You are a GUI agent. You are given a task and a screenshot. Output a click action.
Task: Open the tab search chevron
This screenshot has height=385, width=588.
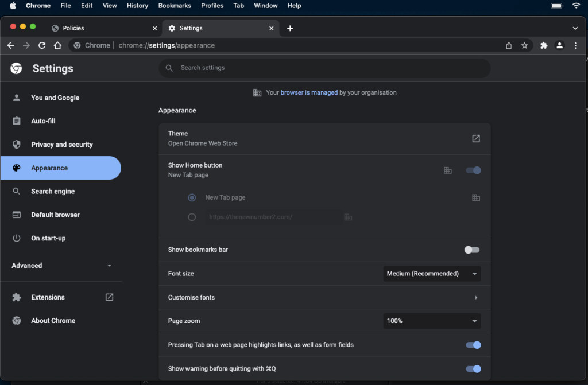pyautogui.click(x=575, y=28)
